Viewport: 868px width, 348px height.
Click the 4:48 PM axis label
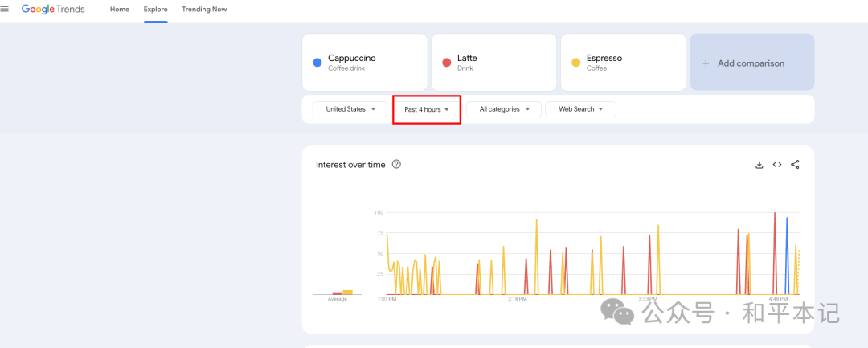(777, 299)
